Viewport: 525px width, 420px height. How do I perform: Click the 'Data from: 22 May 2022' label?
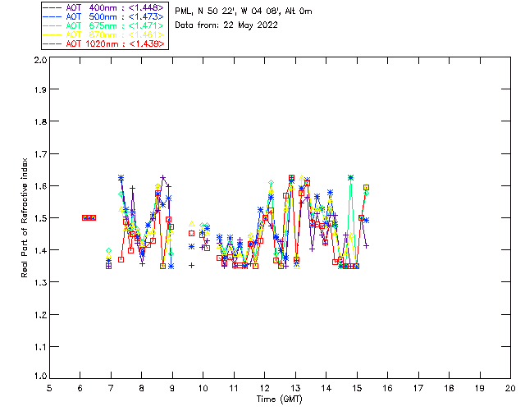point(226,25)
